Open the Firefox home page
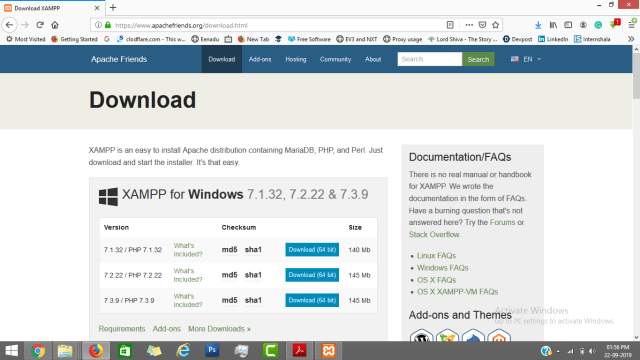Image resolution: width=640 pixels, height=360 pixels. [55, 25]
